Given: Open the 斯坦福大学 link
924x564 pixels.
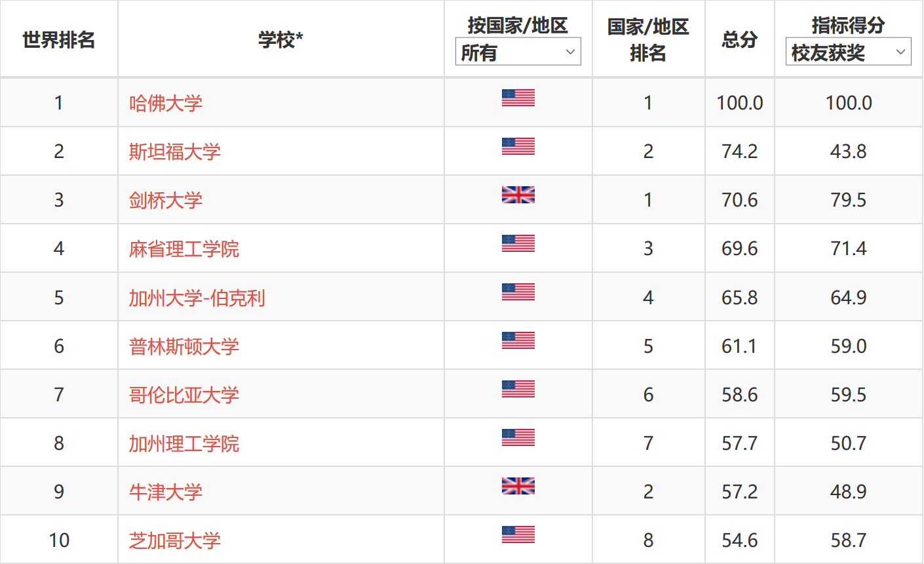Looking at the screenshot, I should pyautogui.click(x=175, y=151).
